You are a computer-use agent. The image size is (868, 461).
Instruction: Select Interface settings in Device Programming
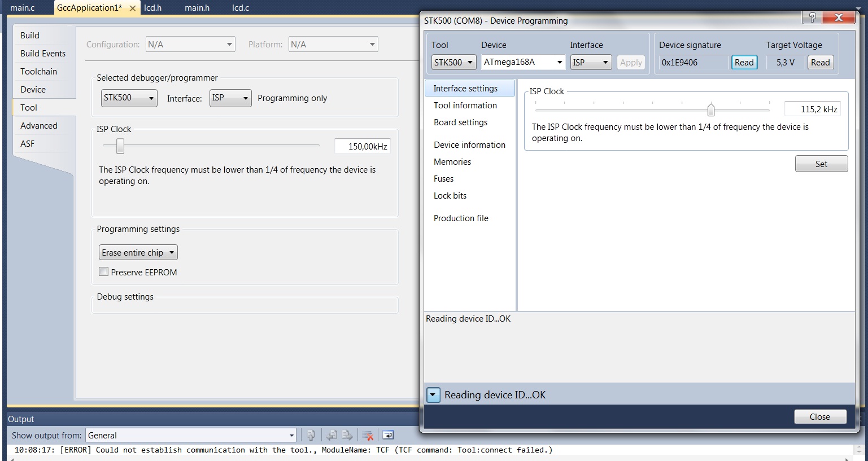470,88
